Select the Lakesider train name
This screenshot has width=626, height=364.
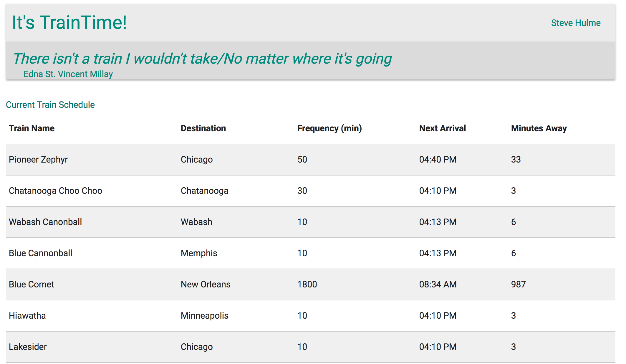pyautogui.click(x=28, y=347)
